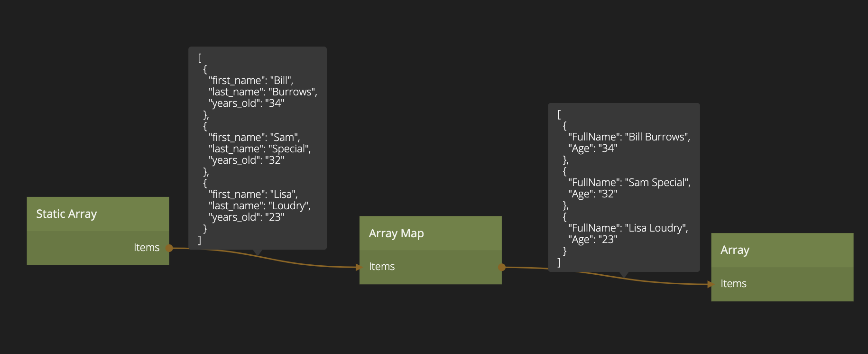Click the Items label on Array Map

382,267
